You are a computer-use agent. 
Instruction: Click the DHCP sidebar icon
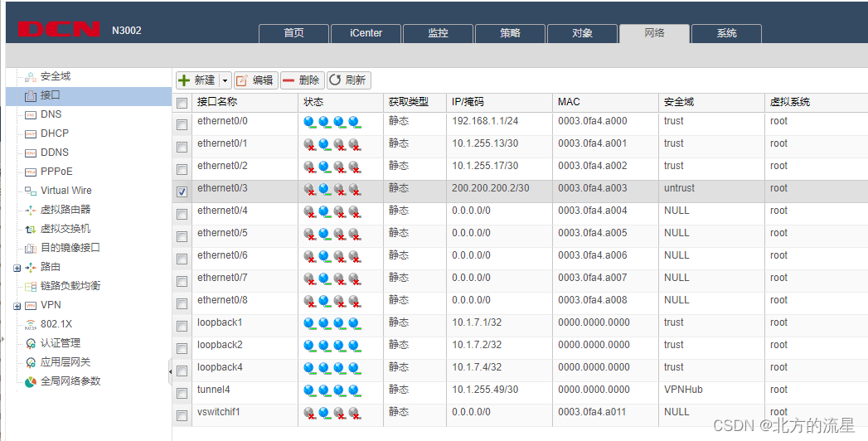pos(31,134)
